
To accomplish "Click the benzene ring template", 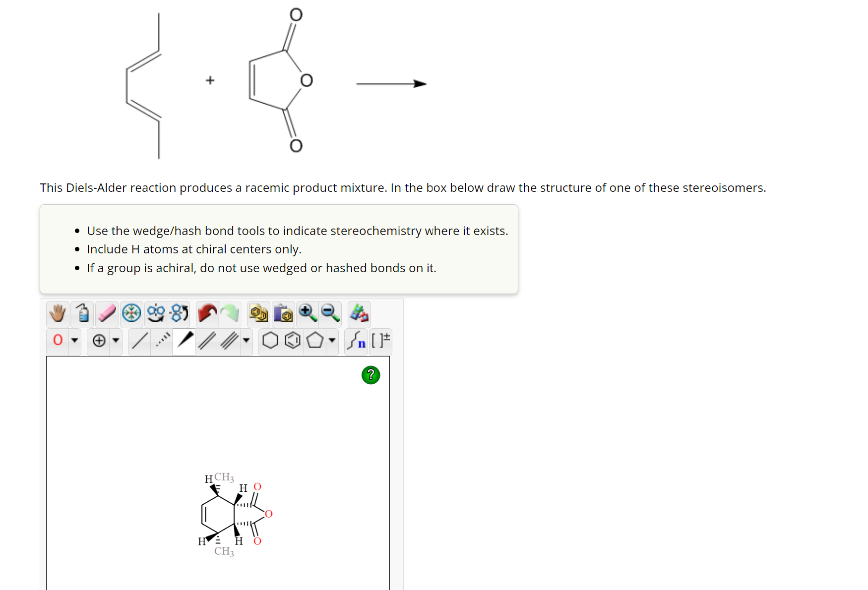I will [293, 341].
